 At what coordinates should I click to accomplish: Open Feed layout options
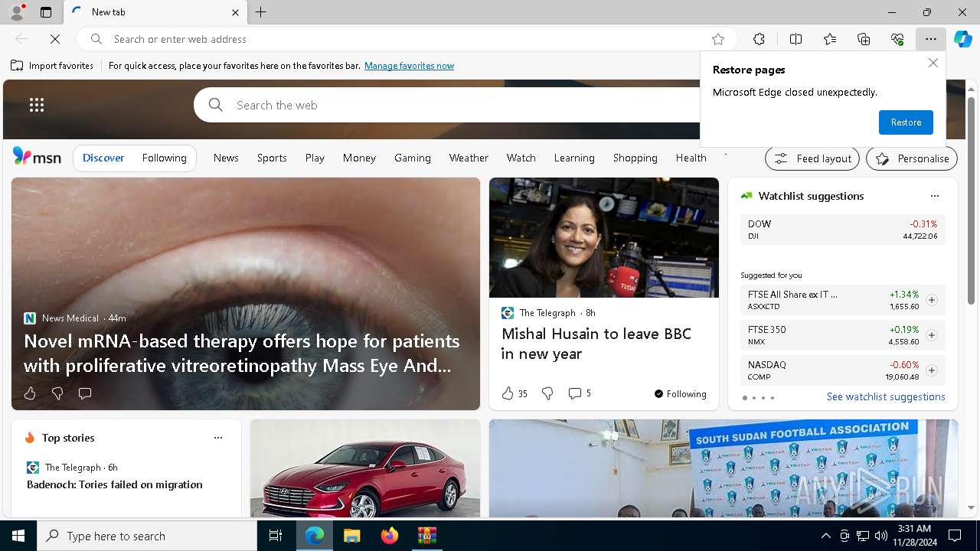pyautogui.click(x=812, y=158)
